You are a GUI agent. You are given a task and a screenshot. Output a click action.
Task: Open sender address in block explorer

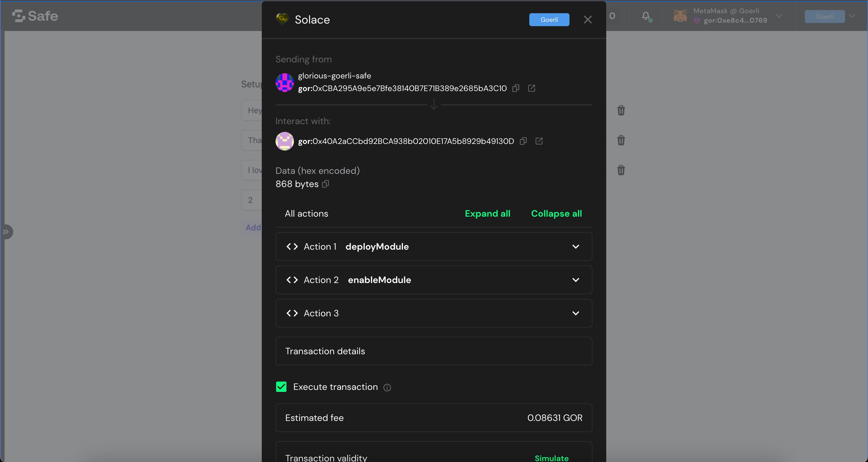pos(531,88)
